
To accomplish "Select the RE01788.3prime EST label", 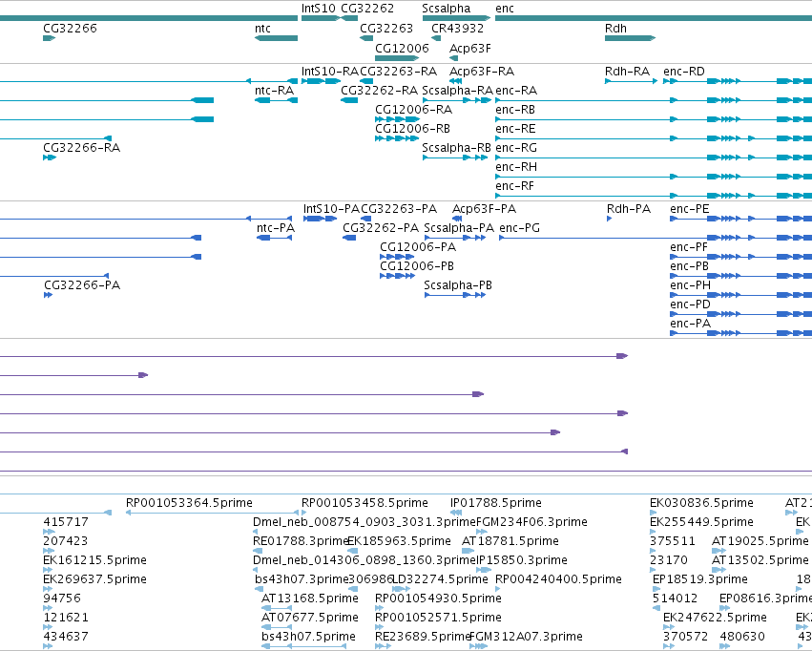I will pyautogui.click(x=301, y=541).
